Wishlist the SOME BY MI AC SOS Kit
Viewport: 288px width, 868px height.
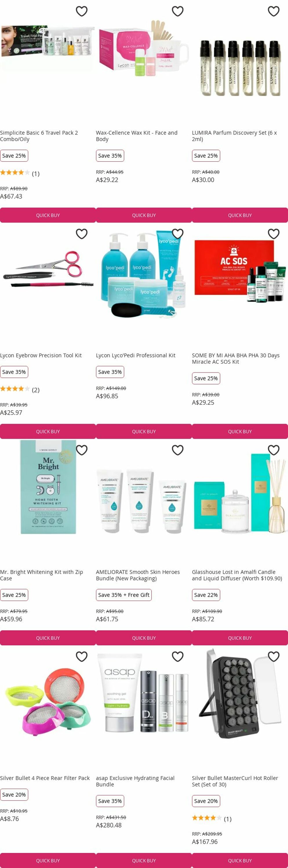274,233
